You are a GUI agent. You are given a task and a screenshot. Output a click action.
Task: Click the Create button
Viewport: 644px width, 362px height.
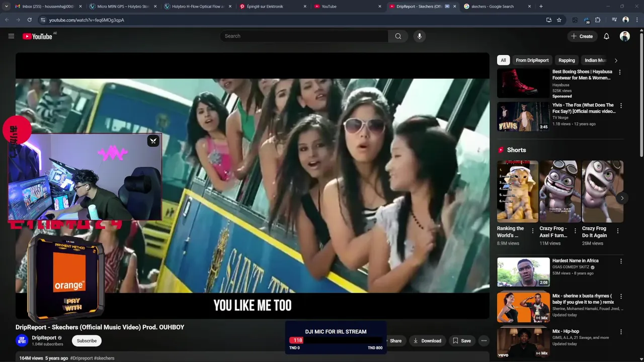[x=582, y=36]
